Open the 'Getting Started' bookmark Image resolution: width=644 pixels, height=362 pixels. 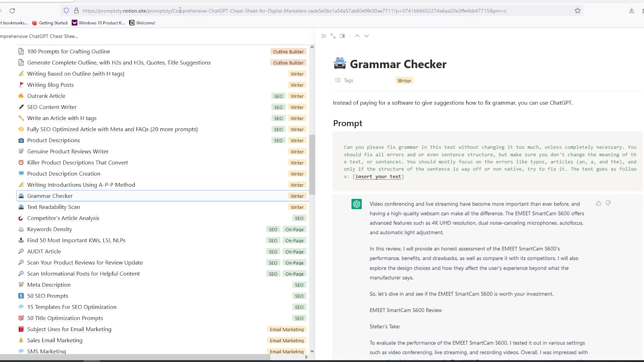53,22
